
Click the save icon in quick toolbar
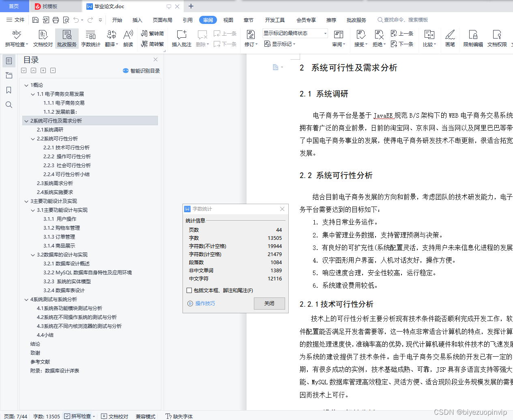pyautogui.click(x=35, y=20)
